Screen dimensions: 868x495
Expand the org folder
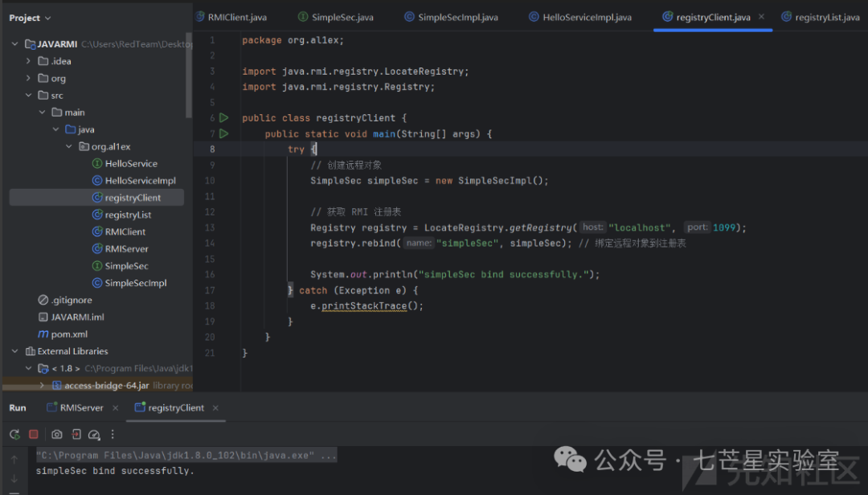tap(28, 78)
